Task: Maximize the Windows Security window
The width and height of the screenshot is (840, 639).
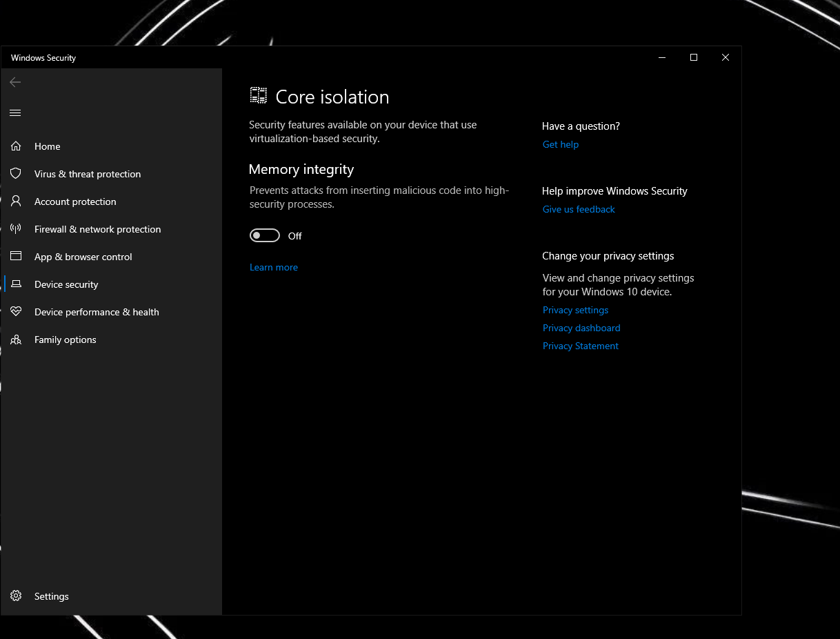Action: (x=694, y=57)
